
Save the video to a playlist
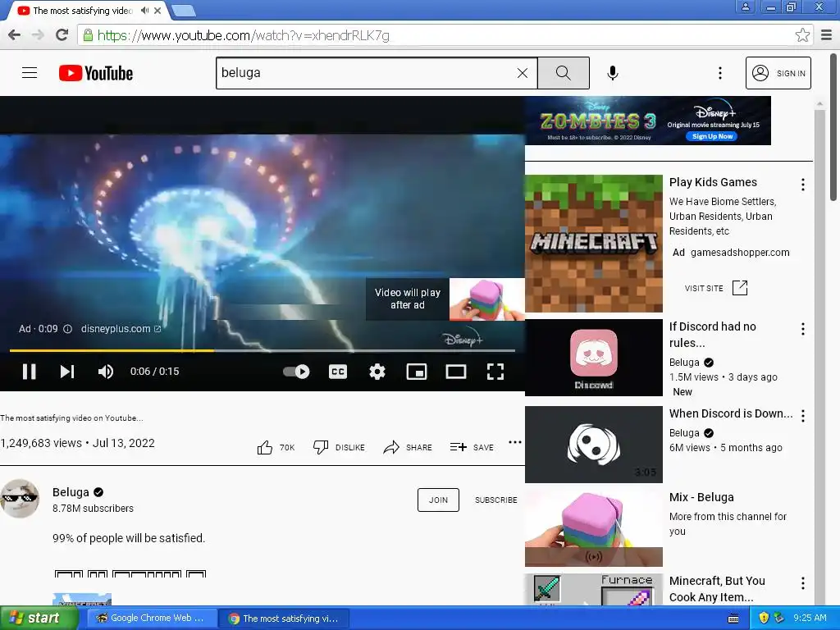pos(472,447)
